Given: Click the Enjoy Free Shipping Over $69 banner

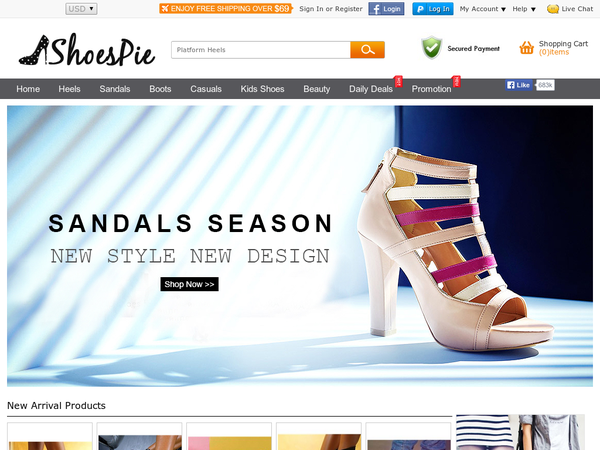Looking at the screenshot, I should 226,8.
